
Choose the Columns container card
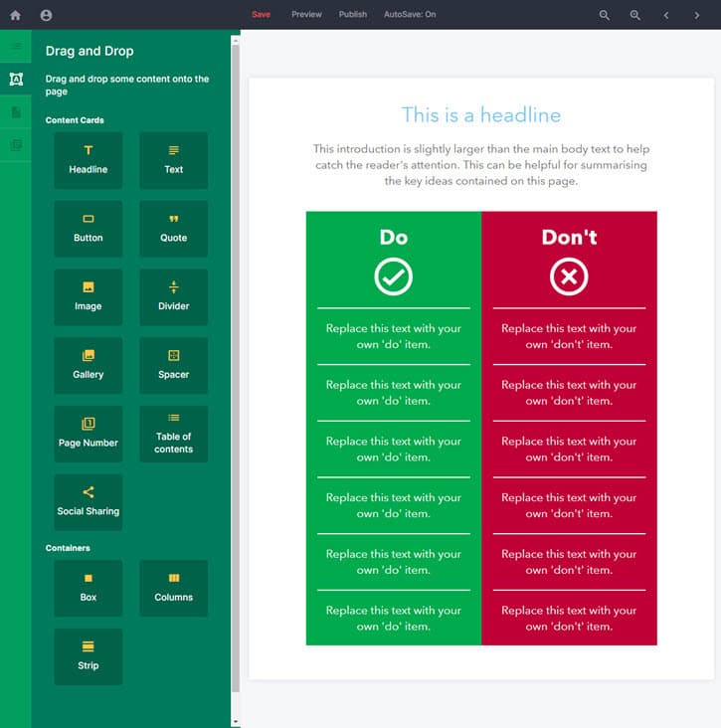click(x=174, y=588)
